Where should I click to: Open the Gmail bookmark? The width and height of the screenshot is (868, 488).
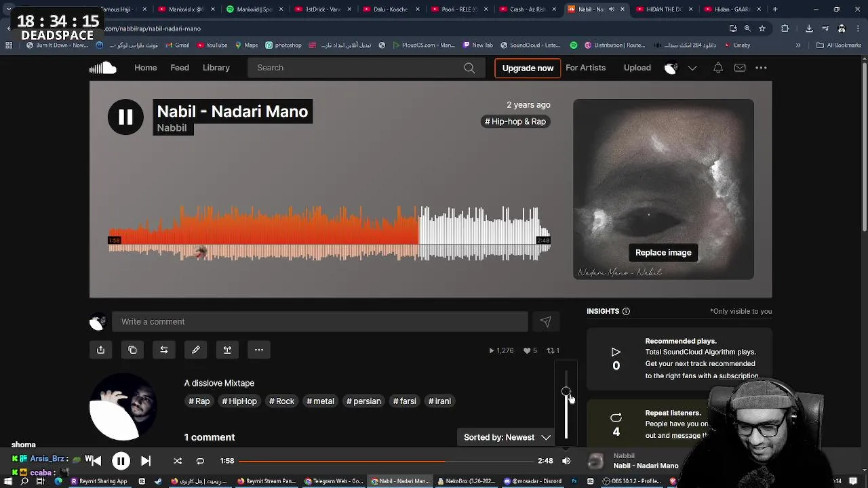tap(178, 45)
